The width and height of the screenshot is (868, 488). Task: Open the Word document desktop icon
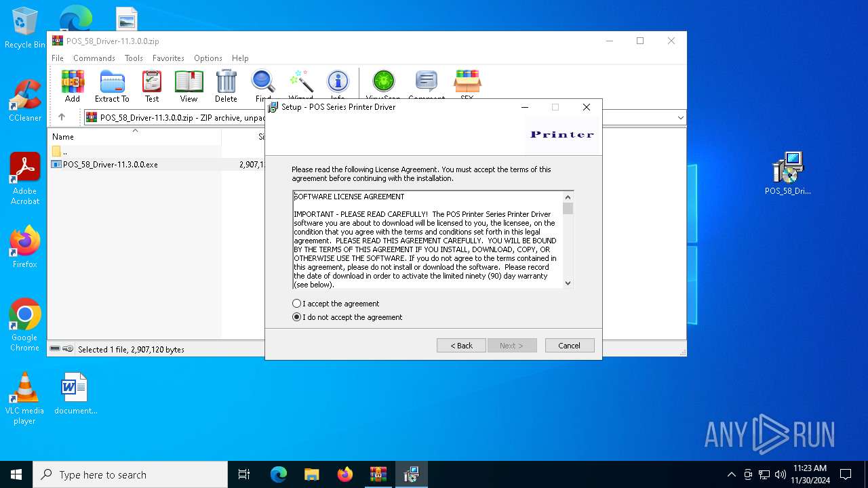tap(75, 394)
